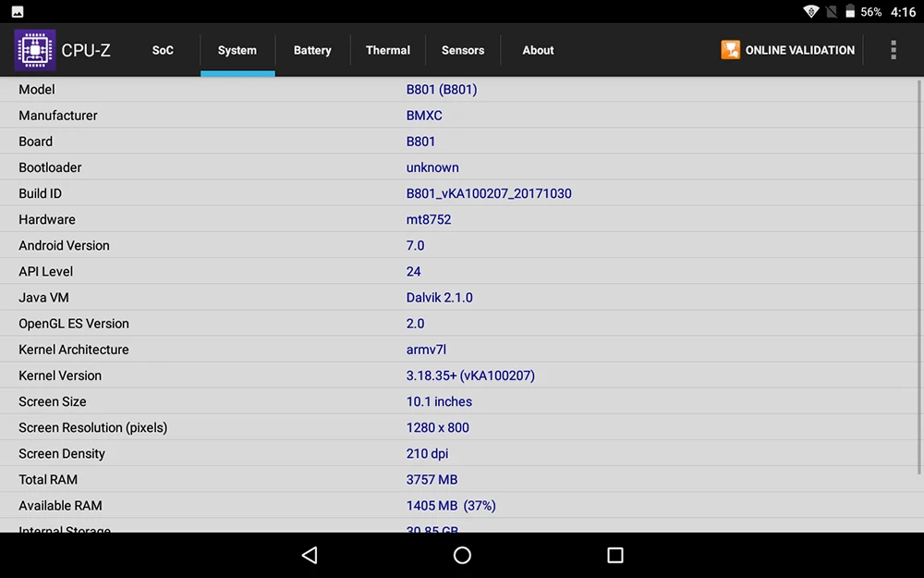The image size is (924, 578).
Task: Go to the Thermal tab
Action: tap(388, 50)
